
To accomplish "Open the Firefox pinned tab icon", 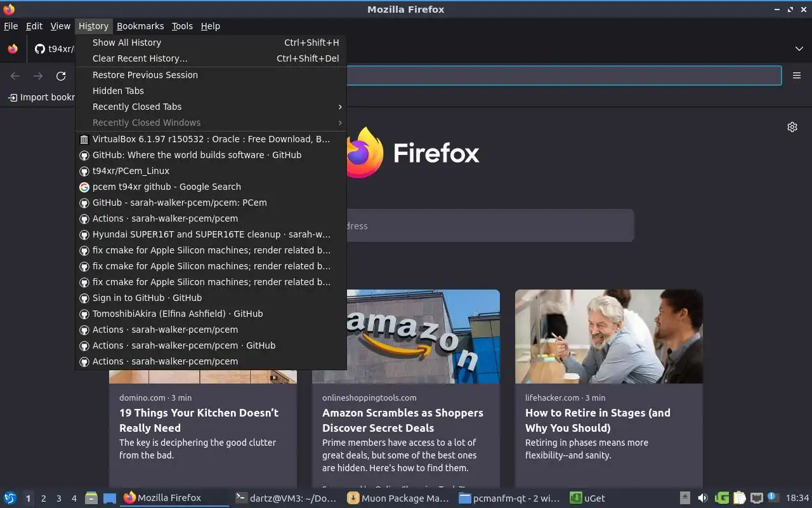I will (13, 49).
